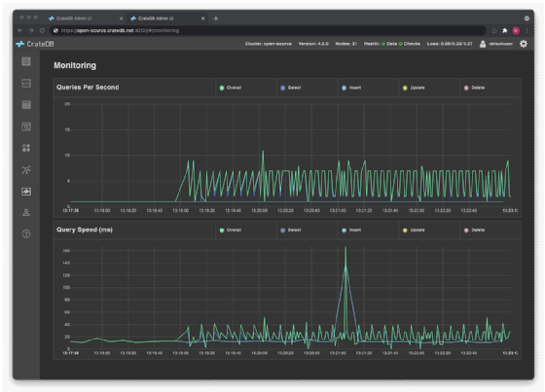Click the Query Speed (ms) chart title
The height and width of the screenshot is (392, 545).
point(85,230)
